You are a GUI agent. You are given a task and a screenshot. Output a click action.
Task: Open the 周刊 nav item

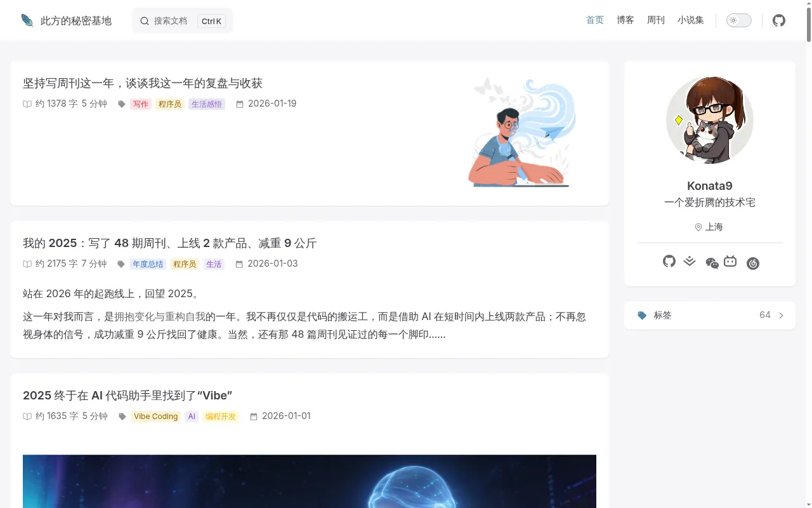pos(656,20)
